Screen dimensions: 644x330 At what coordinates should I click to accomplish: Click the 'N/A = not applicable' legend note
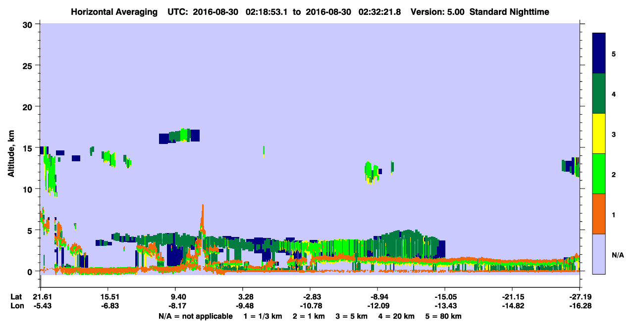(x=195, y=316)
